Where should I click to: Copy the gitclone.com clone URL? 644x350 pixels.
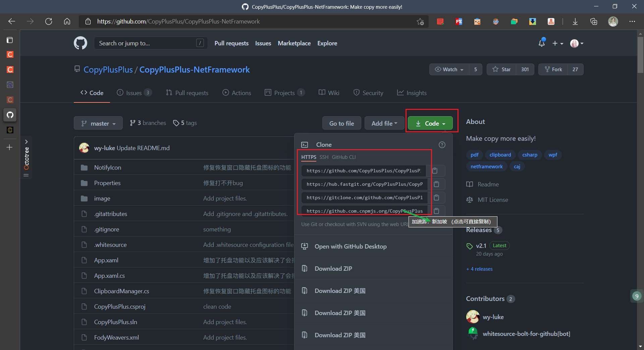pyautogui.click(x=436, y=198)
